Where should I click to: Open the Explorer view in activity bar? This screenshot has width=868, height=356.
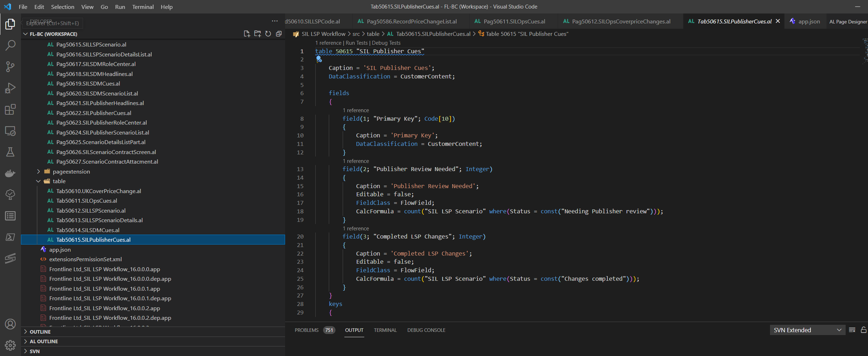10,24
